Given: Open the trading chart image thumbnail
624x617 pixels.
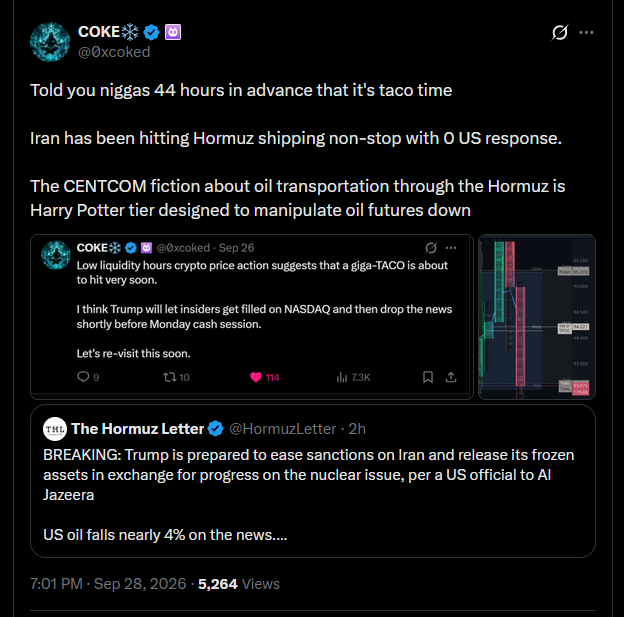Looking at the screenshot, I should pos(536,317).
